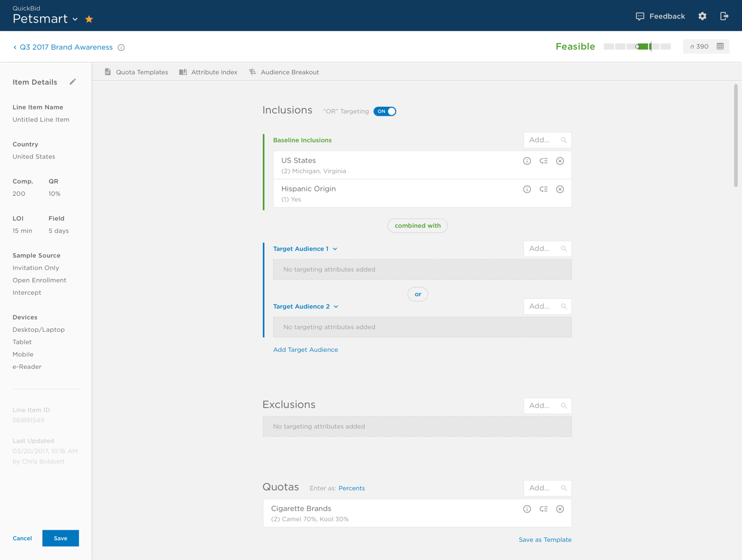Click the Feedback icon in the header

point(639,16)
